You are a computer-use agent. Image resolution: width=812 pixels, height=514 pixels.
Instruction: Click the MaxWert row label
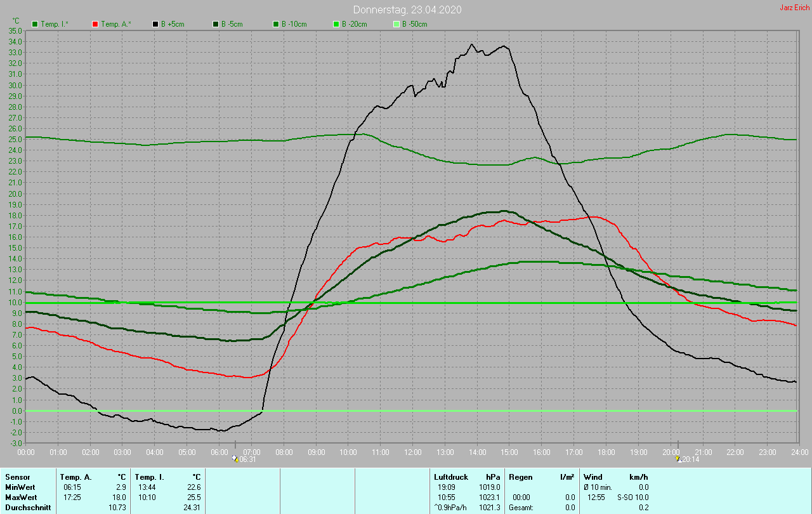[20, 498]
